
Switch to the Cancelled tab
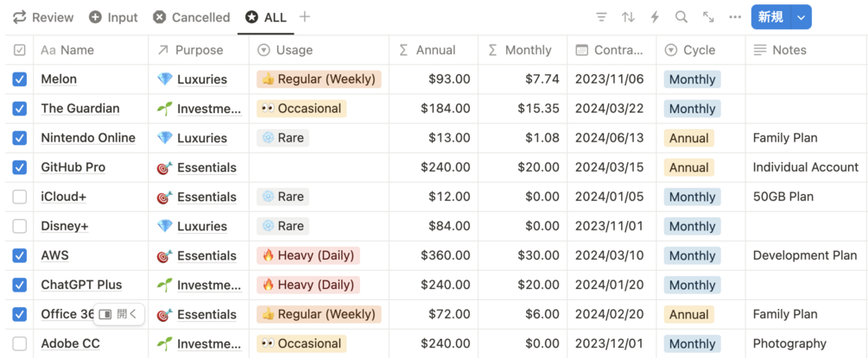[x=191, y=17]
